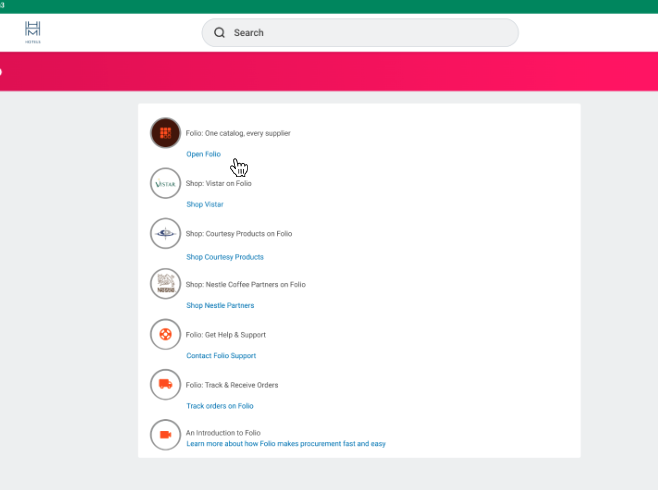Click the Nestle Coffee Partners logo icon

[165, 284]
